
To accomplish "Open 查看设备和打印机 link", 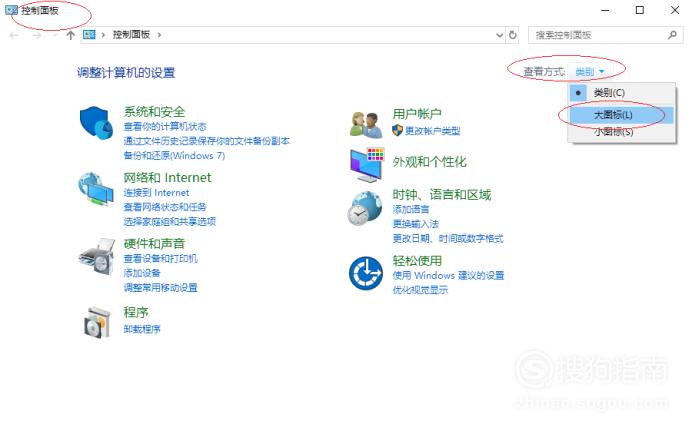I will (161, 258).
